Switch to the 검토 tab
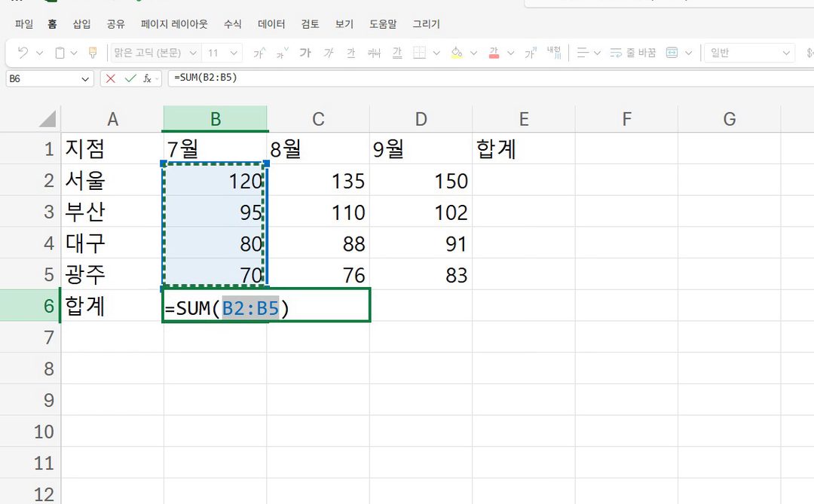 (310, 24)
